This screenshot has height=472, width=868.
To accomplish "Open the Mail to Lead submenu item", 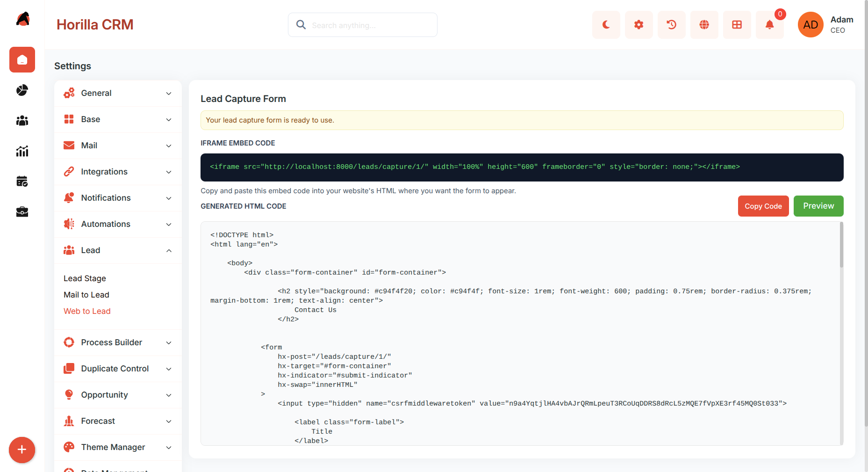I will pyautogui.click(x=86, y=295).
